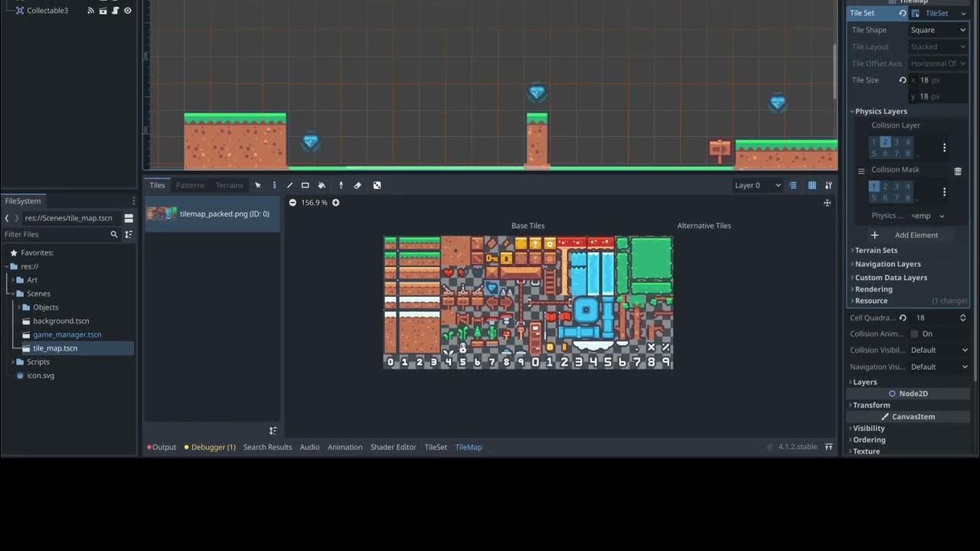Open the Collision Visibility Mode dropdown
Screen dimensions: 980x551
[939, 350]
